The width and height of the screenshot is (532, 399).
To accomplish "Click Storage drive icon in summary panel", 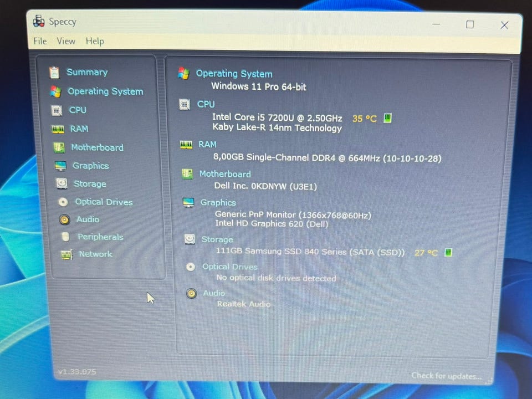I will (190, 239).
